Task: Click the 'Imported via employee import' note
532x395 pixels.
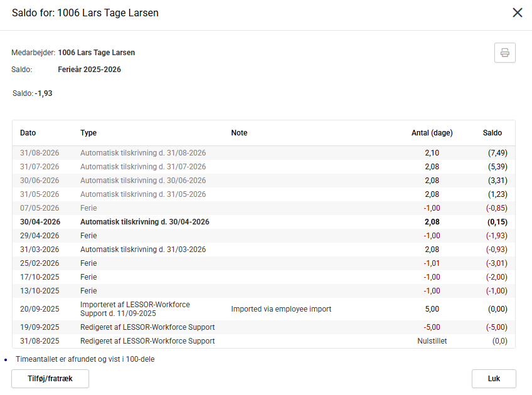Action: tap(281, 309)
